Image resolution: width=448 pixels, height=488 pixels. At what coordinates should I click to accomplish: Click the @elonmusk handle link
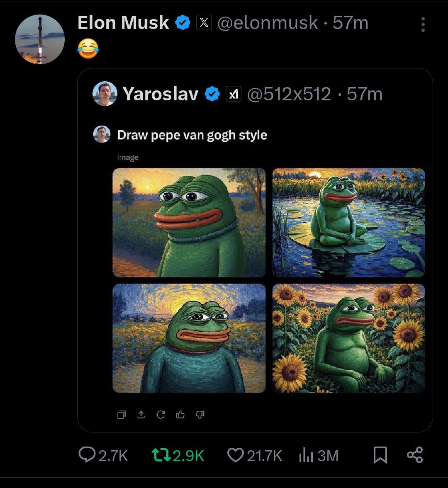[268, 23]
